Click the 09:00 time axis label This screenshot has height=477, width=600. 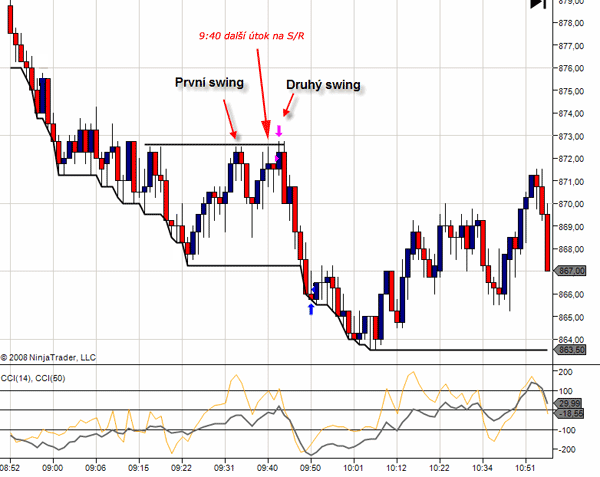[53, 467]
